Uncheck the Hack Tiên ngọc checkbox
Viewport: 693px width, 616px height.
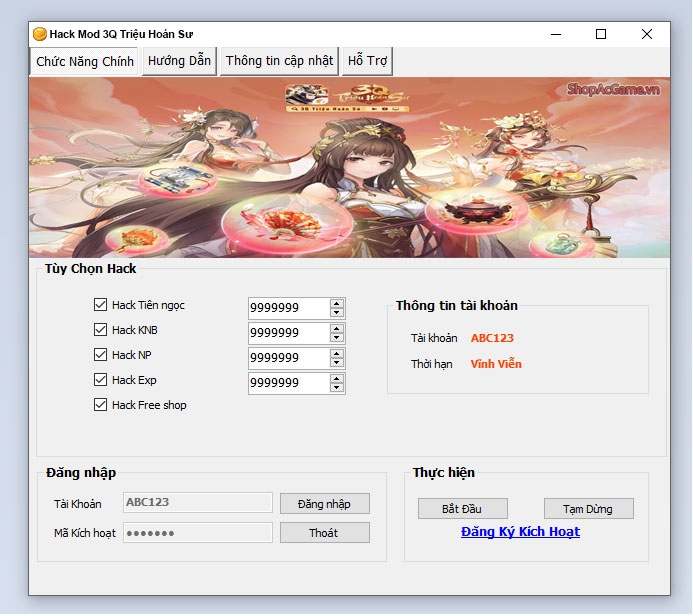(100, 305)
